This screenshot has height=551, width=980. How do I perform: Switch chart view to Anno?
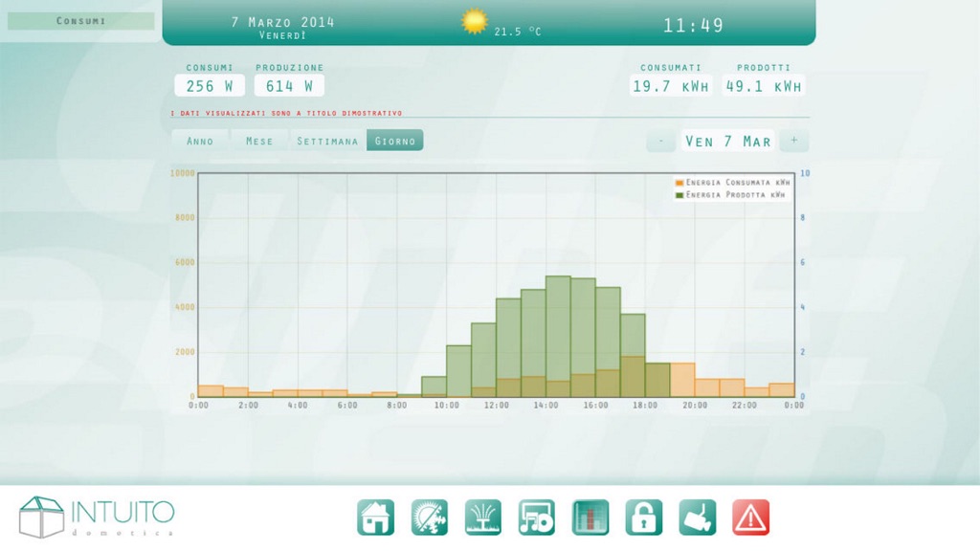200,141
